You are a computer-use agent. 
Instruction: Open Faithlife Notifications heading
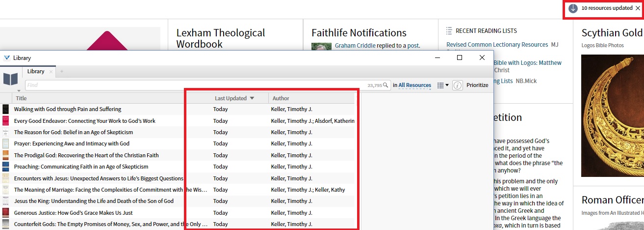tap(359, 33)
